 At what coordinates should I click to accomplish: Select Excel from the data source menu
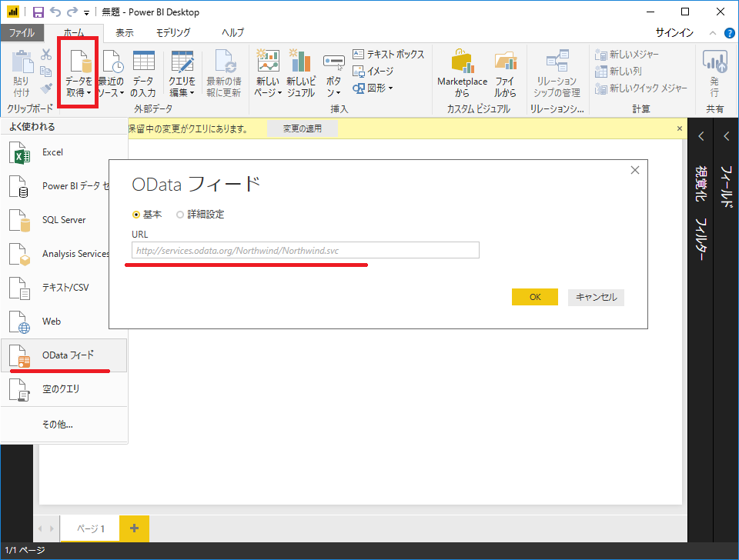[x=64, y=152]
